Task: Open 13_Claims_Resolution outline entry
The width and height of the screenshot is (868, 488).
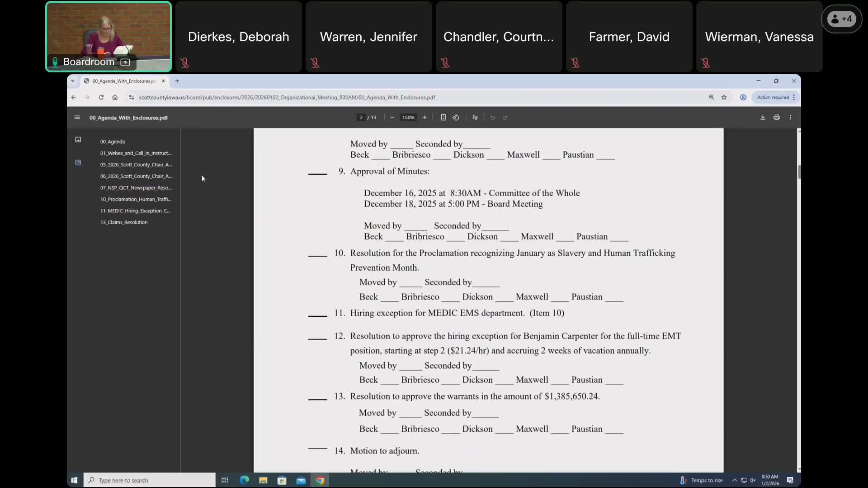Action: pos(124,222)
